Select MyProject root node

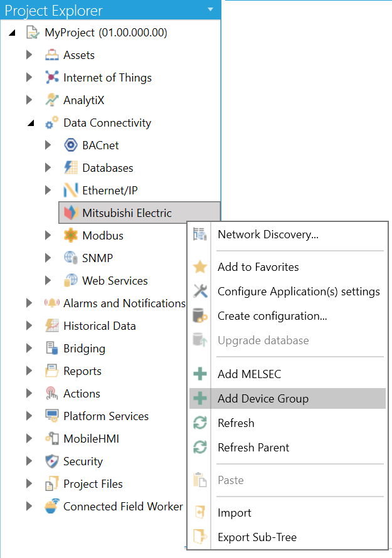(105, 33)
